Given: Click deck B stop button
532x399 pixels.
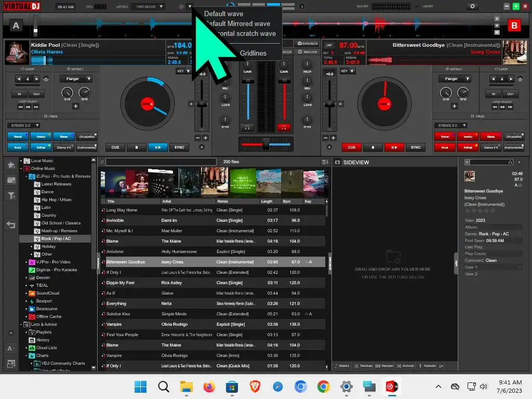Looking at the screenshot, I should pyautogui.click(x=373, y=147).
